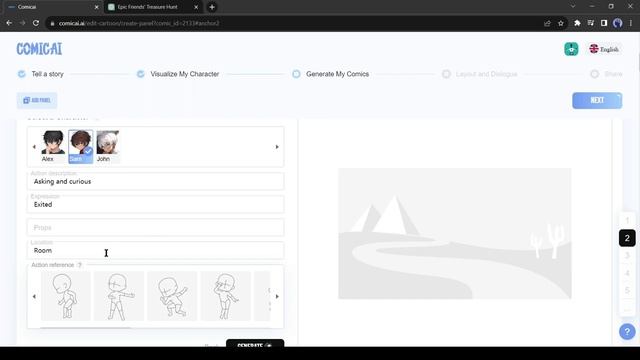Click into the Props field
This screenshot has height=360, width=640.
156,227
